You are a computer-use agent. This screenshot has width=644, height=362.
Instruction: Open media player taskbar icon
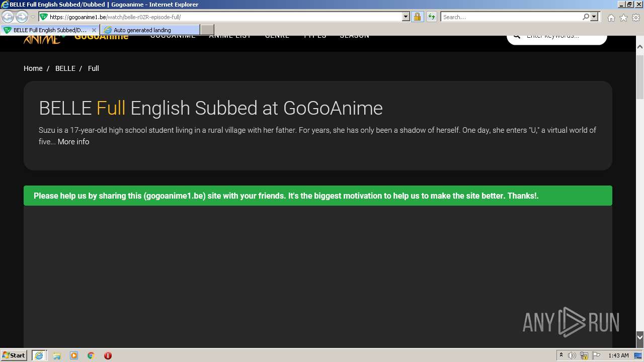click(x=74, y=355)
